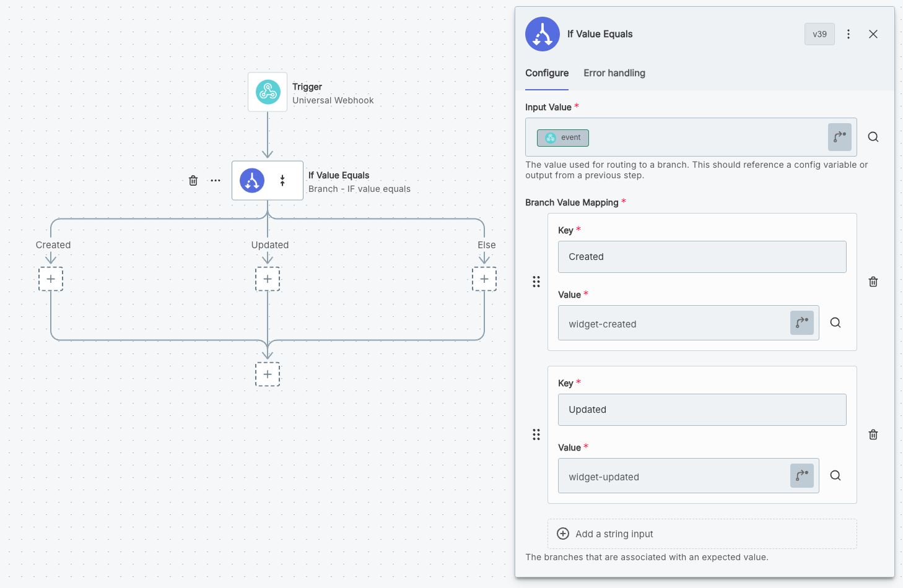Select the Configure tab
The image size is (903, 588).
(546, 73)
